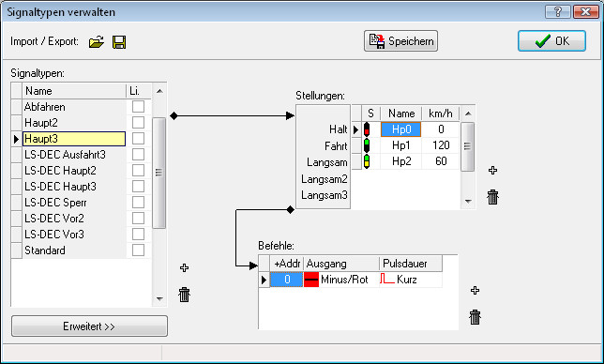
Task: Confirm with the OK button
Action: point(552,41)
